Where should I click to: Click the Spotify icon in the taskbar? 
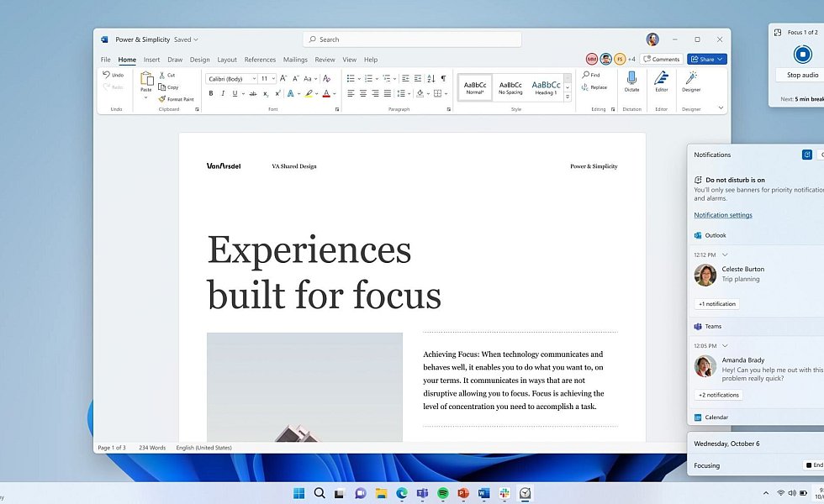pos(443,493)
